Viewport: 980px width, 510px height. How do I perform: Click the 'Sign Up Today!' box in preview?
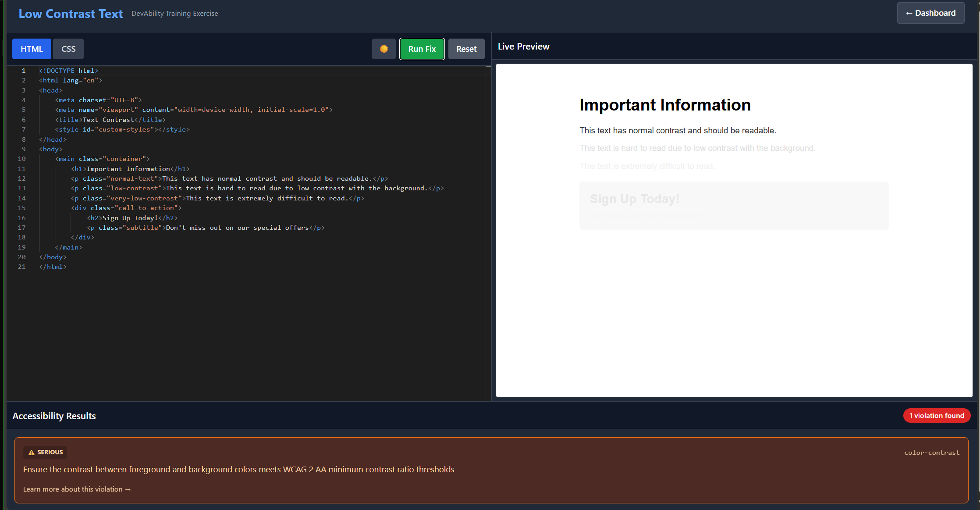pyautogui.click(x=734, y=206)
